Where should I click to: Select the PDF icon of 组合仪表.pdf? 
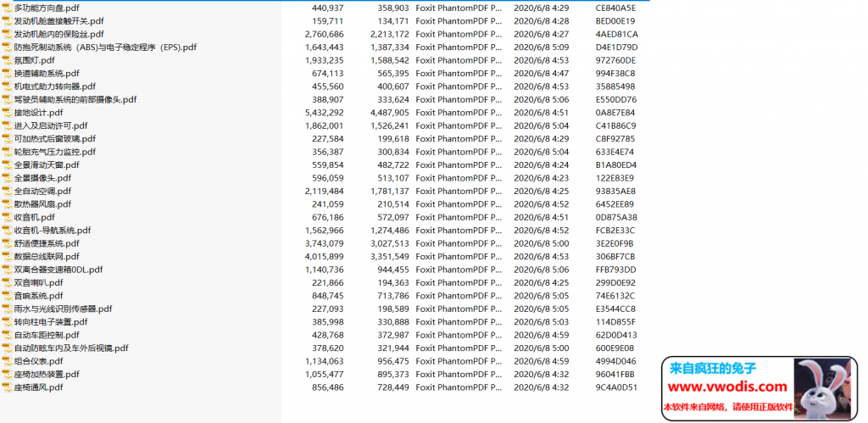point(7,361)
